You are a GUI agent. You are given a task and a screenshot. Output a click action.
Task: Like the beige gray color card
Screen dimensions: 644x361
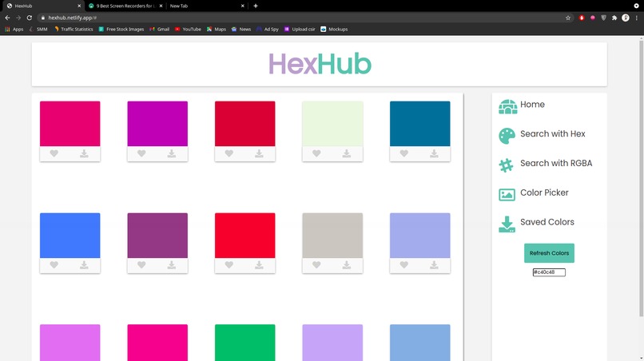(x=316, y=265)
